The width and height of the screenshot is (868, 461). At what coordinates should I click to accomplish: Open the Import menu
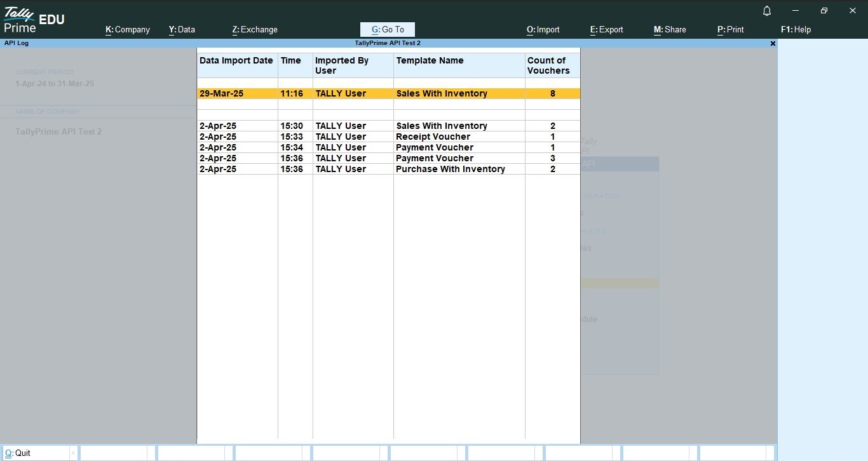tap(543, 29)
